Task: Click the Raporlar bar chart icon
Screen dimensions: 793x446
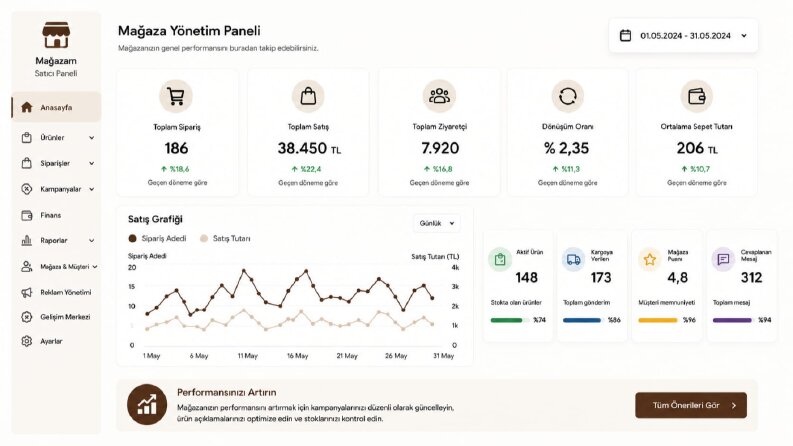Action: [27, 241]
